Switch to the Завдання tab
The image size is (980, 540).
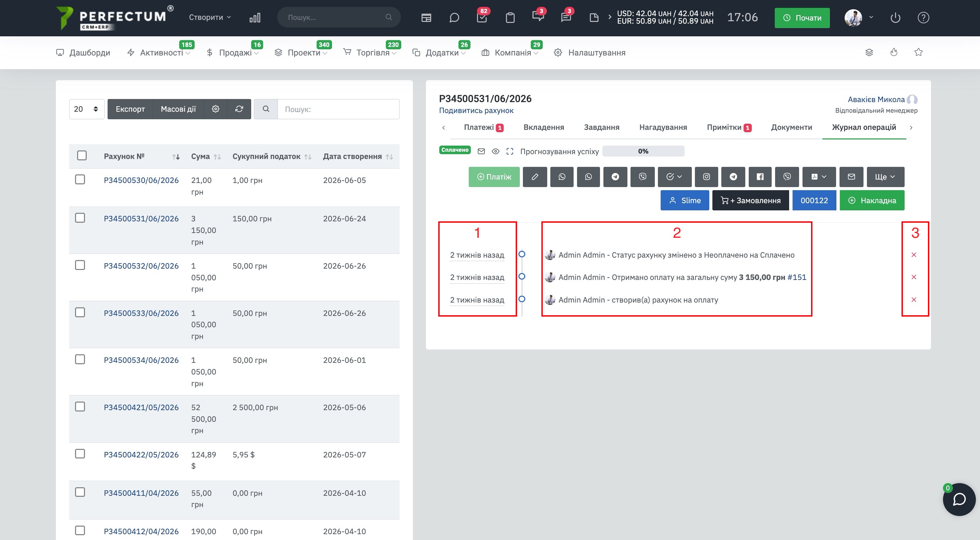coord(601,127)
